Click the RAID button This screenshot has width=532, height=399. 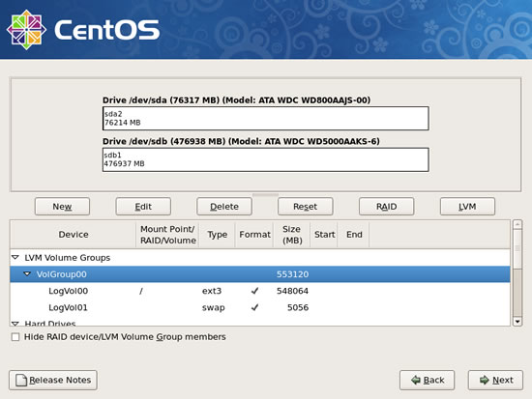click(x=387, y=207)
